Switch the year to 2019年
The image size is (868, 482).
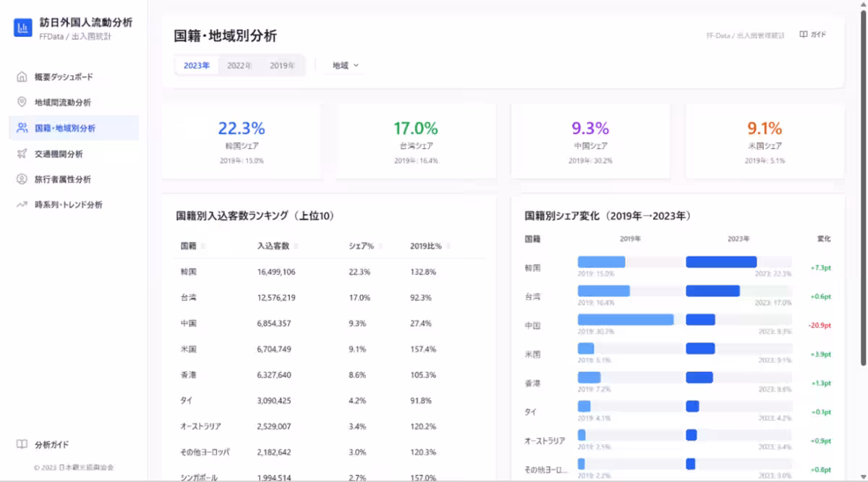282,65
